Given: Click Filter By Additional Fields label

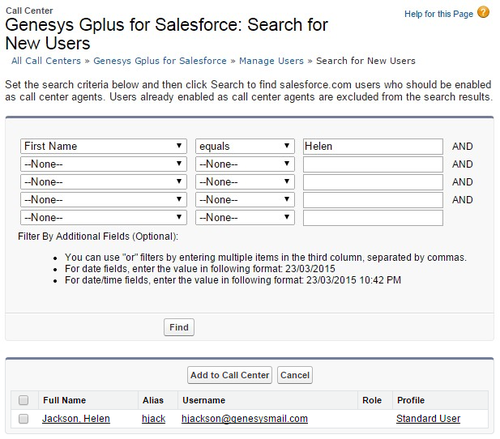Looking at the screenshot, I should tap(98, 236).
